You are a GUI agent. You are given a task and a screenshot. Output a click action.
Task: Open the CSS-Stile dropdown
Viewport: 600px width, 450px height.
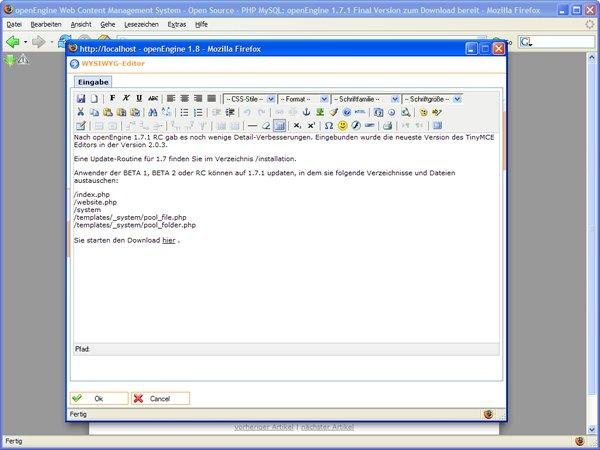249,99
